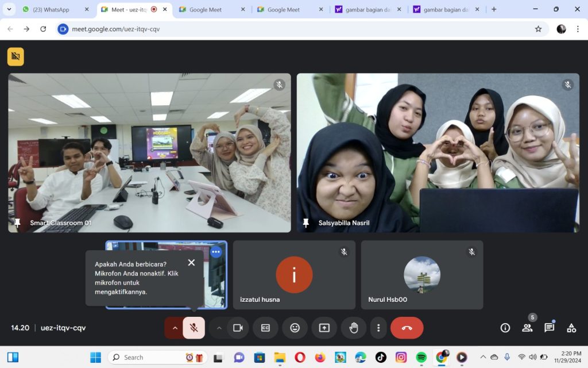
Task: Open meeting details info icon
Action: point(505,328)
